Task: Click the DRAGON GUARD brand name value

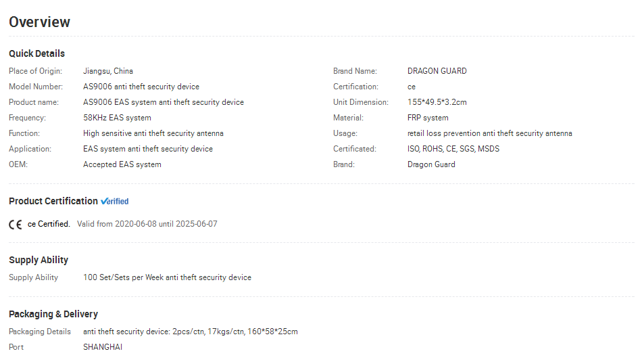Action: 437,71
